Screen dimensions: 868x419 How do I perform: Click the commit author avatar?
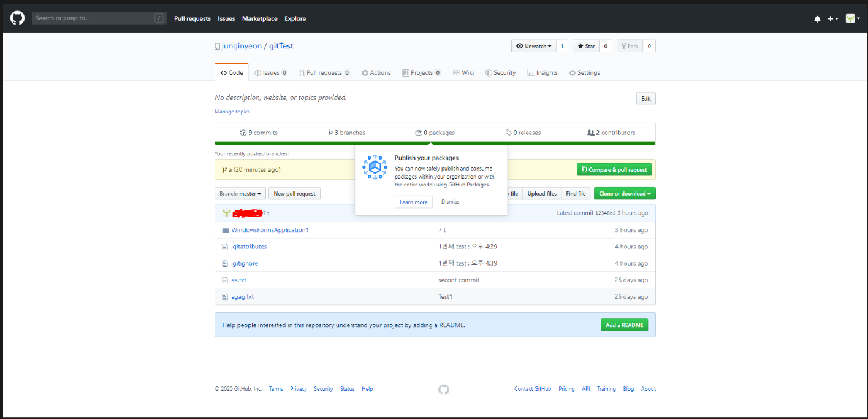point(226,213)
